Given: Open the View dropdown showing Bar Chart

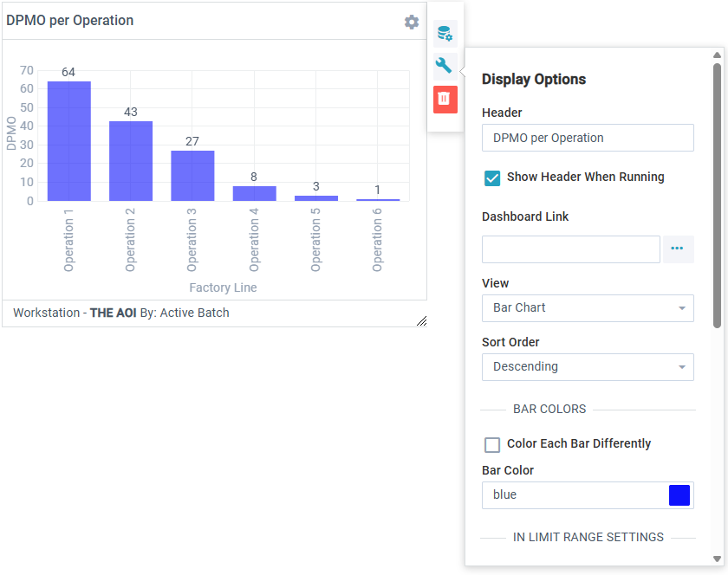Looking at the screenshot, I should coord(588,308).
